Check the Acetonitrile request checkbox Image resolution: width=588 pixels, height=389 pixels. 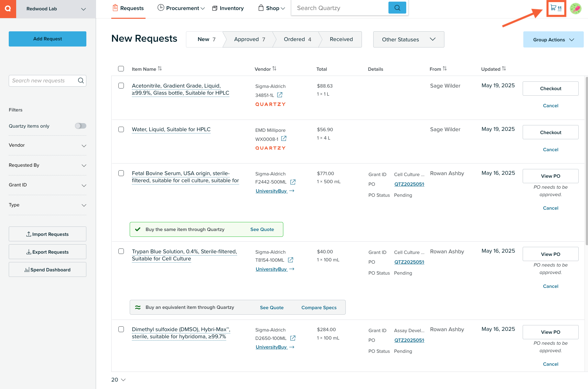(121, 86)
